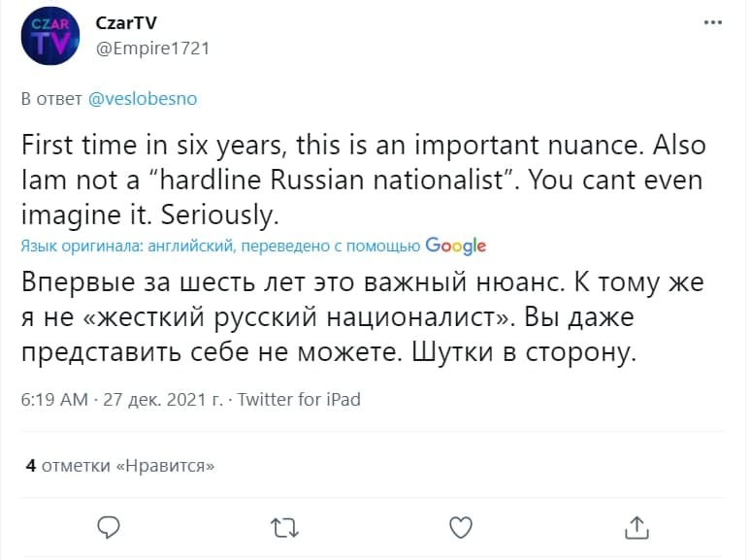
Task: Click the original English tweet text
Action: pos(364,180)
